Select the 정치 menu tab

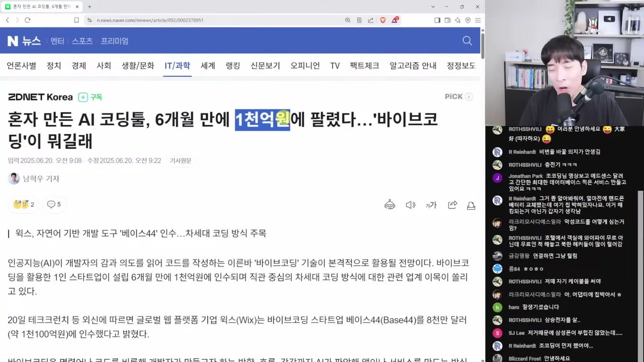point(54,66)
